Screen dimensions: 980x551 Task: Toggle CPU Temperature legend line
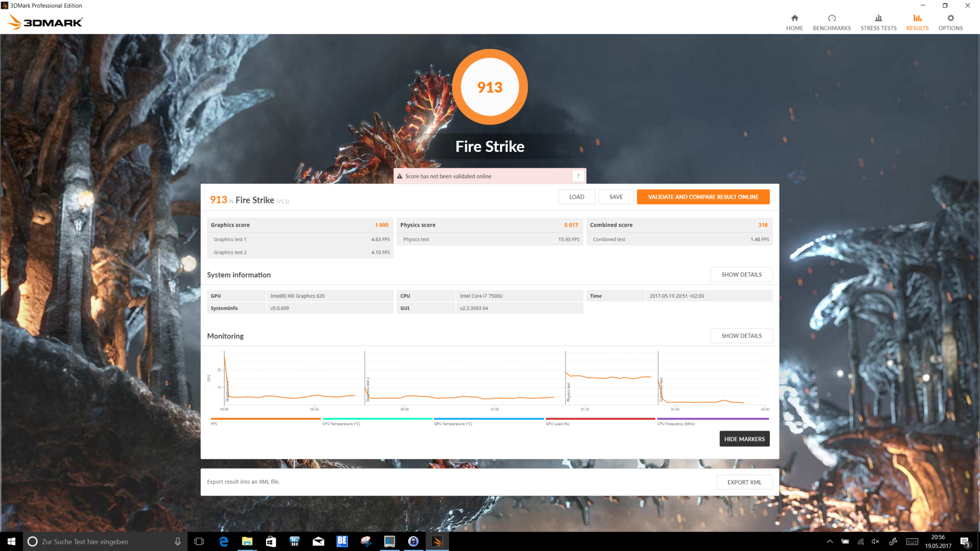pos(377,419)
